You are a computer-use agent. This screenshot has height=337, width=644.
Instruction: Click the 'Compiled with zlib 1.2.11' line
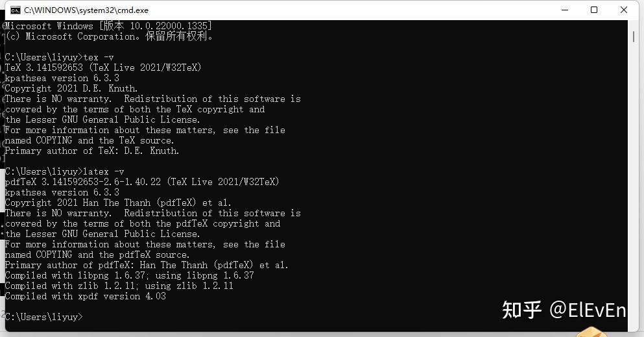(119, 286)
